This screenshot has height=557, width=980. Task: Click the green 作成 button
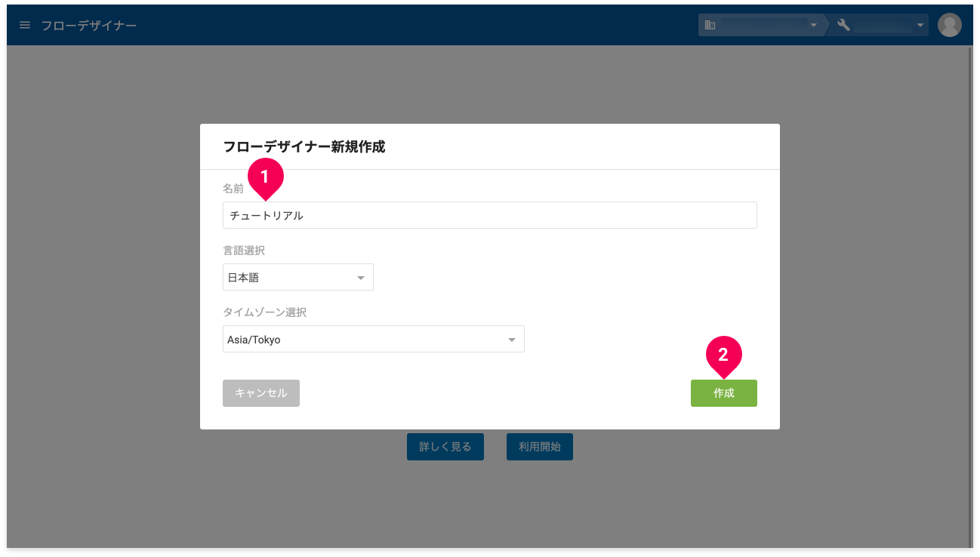click(x=723, y=393)
